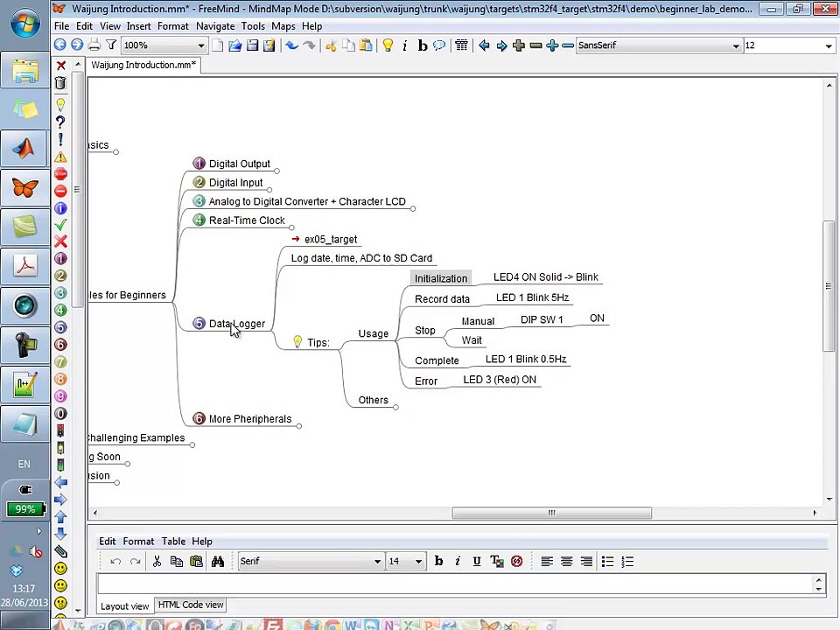Screen dimensions: 840x630
Task: Open the note editor Table menu
Action: point(173,541)
